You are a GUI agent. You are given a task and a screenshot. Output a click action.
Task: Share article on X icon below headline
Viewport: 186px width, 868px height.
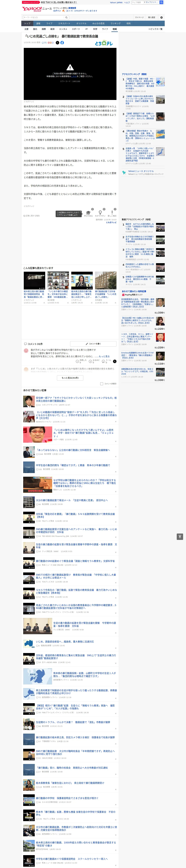pyautogui.click(x=57, y=43)
